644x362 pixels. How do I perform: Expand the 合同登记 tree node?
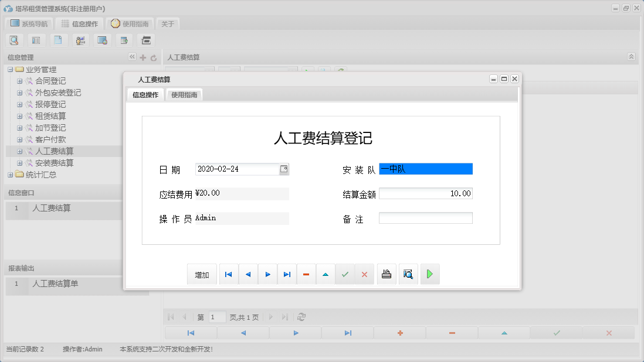(x=19, y=81)
